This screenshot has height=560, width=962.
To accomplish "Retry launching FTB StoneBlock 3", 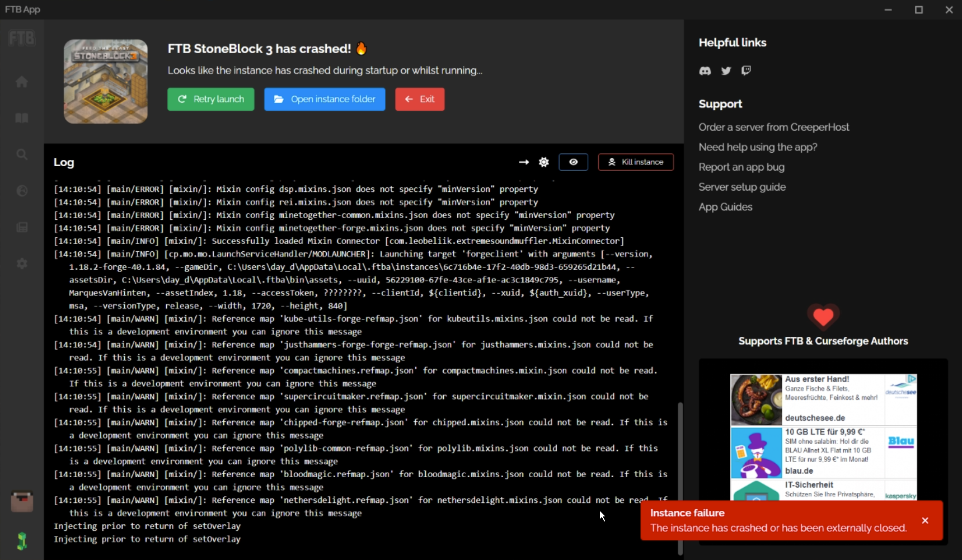I will pos(210,99).
